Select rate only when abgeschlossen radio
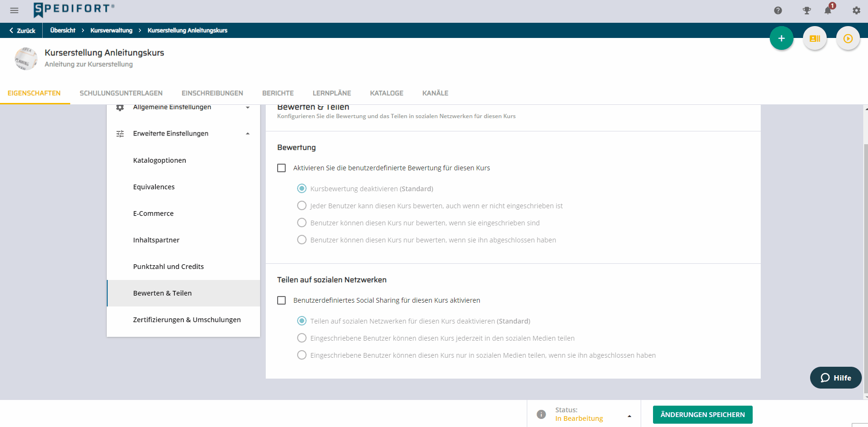The image size is (868, 427). click(x=302, y=240)
